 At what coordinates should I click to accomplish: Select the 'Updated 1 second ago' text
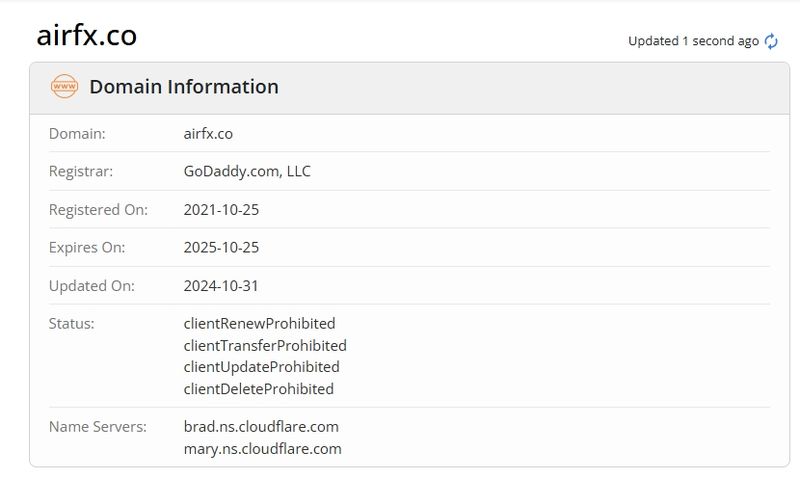[693, 41]
